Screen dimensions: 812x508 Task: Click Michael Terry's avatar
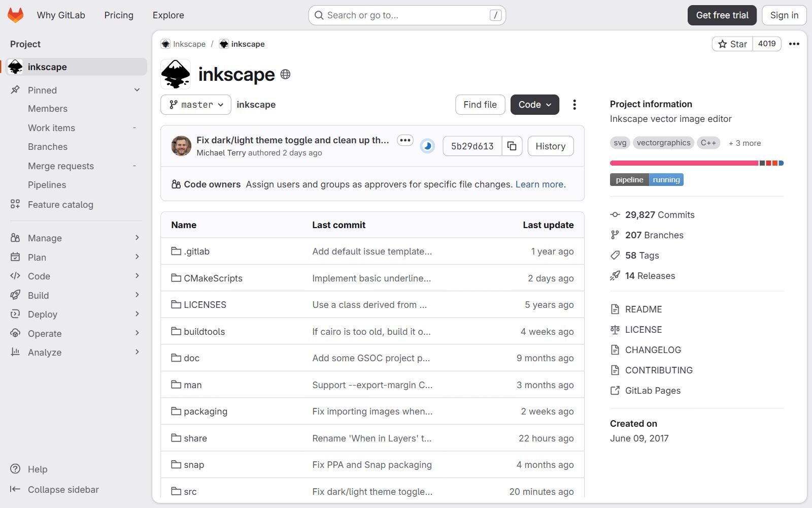click(181, 146)
